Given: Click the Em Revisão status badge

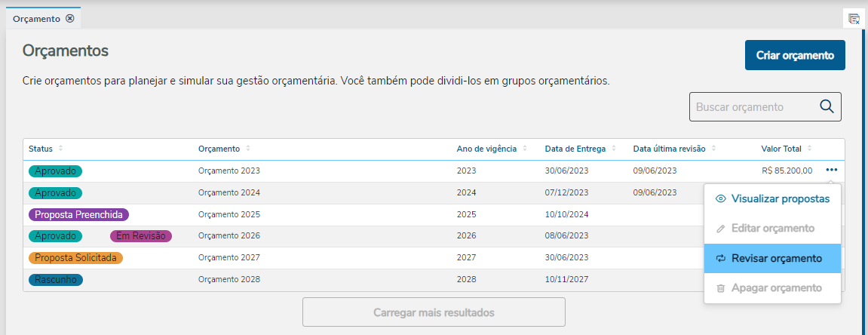Looking at the screenshot, I should [x=141, y=236].
